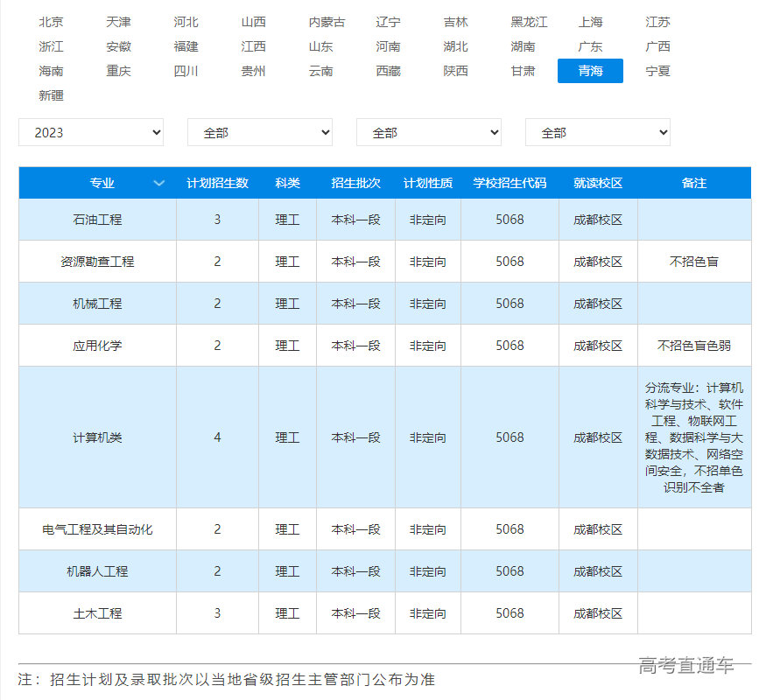
Task: Open the year dropdown showing 2023
Action: pyautogui.click(x=91, y=132)
